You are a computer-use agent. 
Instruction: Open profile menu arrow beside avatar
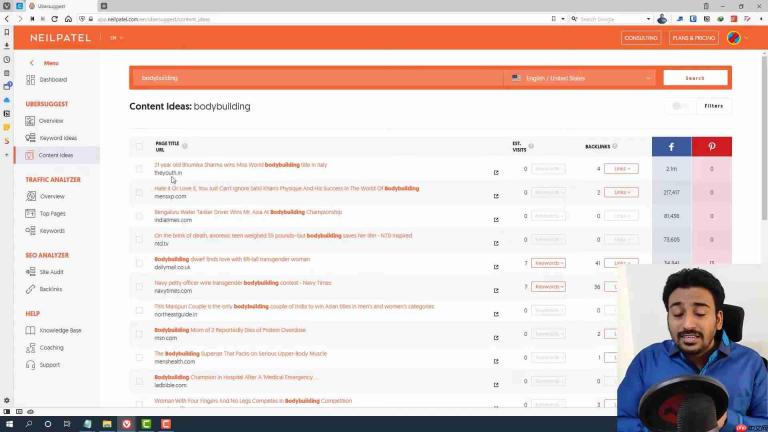click(746, 38)
